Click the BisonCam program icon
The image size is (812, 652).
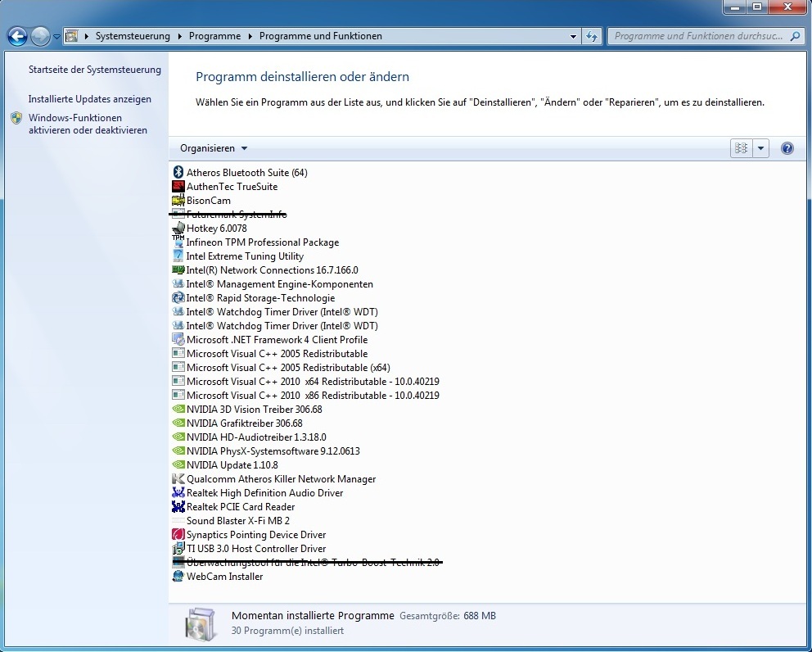[178, 200]
